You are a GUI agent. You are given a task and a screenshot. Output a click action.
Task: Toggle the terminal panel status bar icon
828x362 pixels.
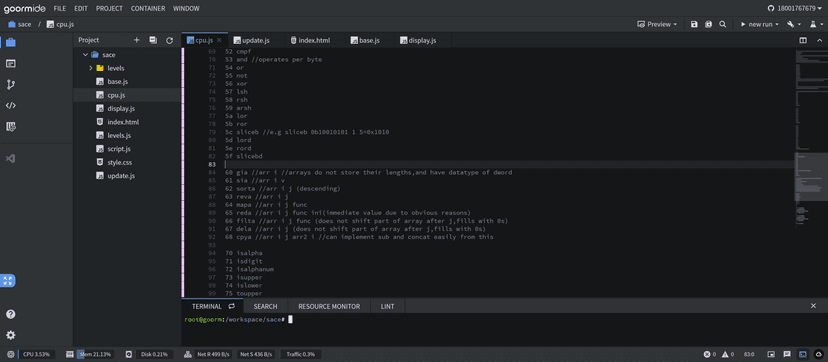(x=803, y=354)
